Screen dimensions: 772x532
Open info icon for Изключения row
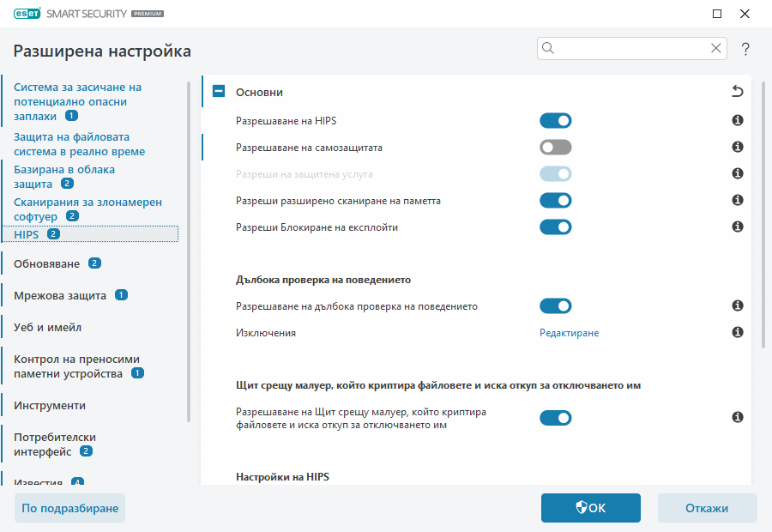pyautogui.click(x=737, y=333)
